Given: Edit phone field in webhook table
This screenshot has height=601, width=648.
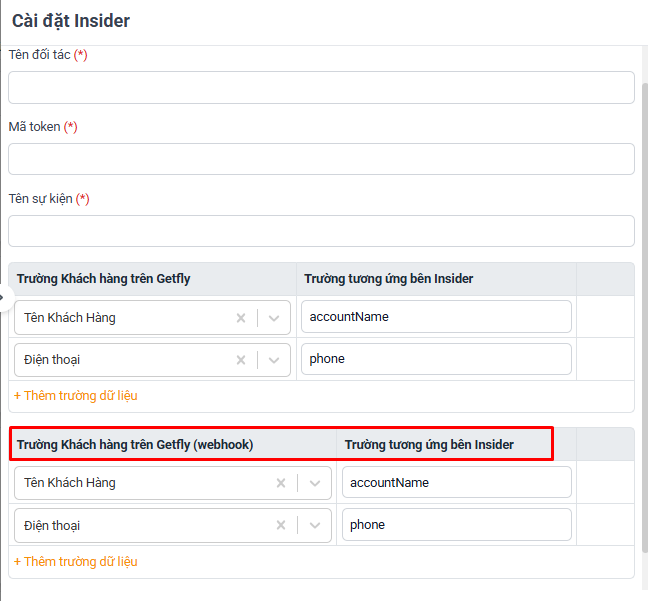Looking at the screenshot, I should (x=457, y=525).
